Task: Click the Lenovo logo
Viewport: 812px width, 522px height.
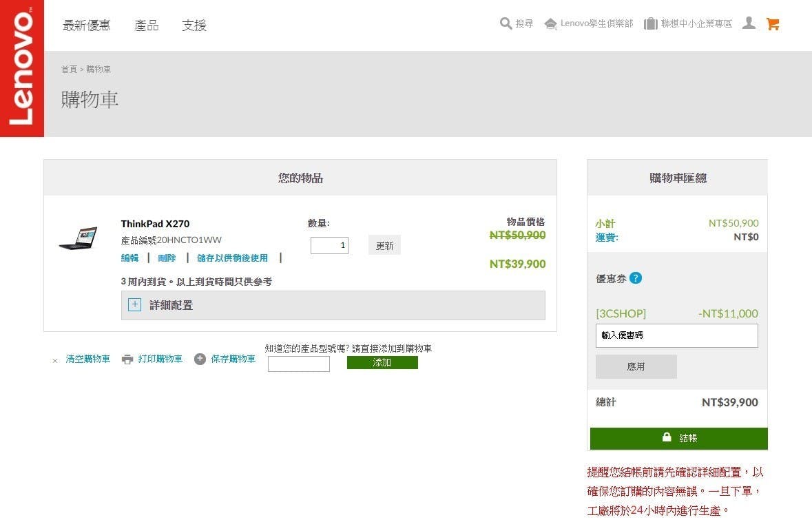Action: pos(22,68)
